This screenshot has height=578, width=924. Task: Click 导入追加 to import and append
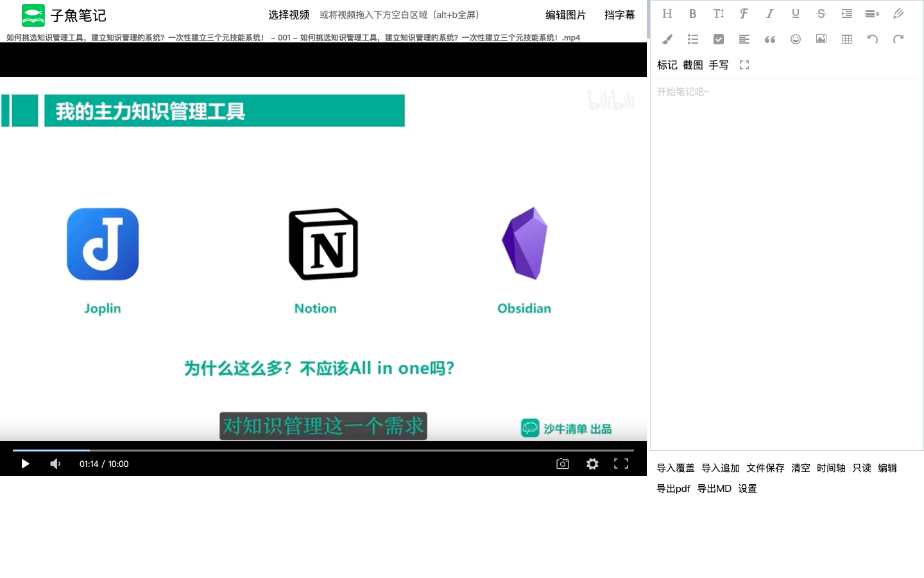720,468
